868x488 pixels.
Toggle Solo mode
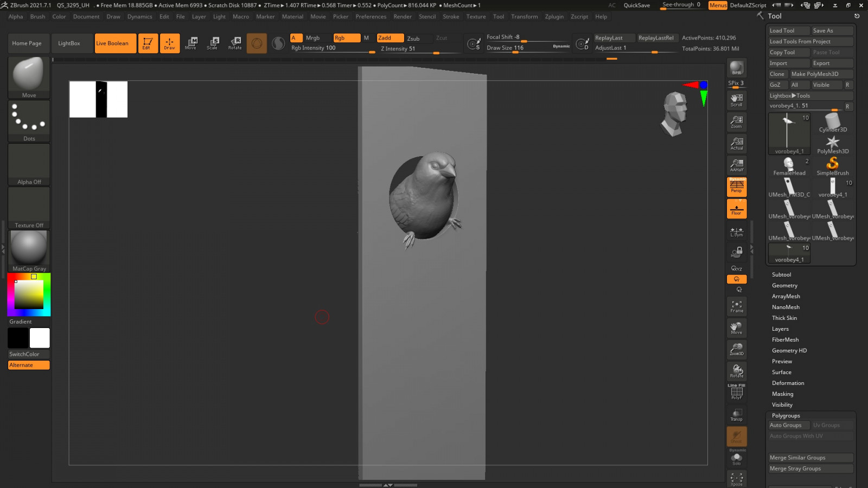tap(737, 458)
